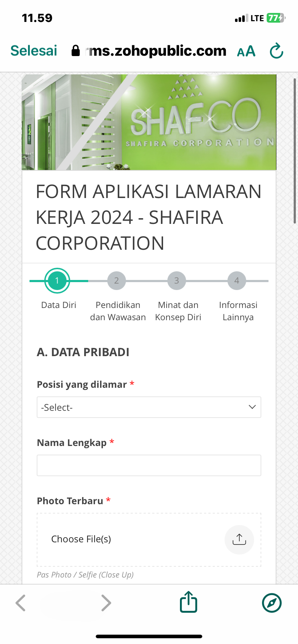Tap the zohopublic.com address text

coord(158,51)
